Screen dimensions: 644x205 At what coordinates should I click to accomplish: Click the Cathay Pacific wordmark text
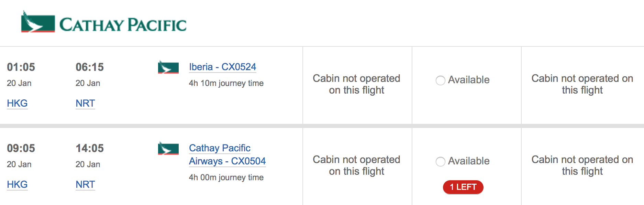[123, 25]
